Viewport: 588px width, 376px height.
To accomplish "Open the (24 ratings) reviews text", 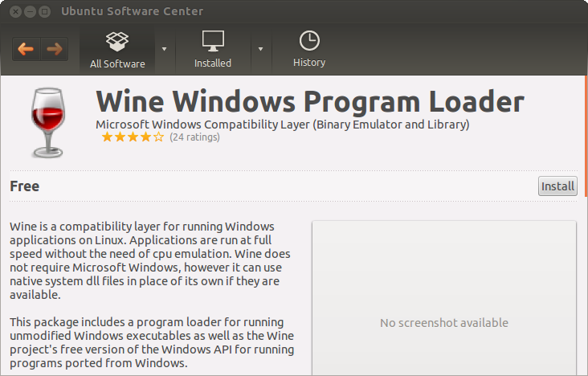I will tap(194, 137).
